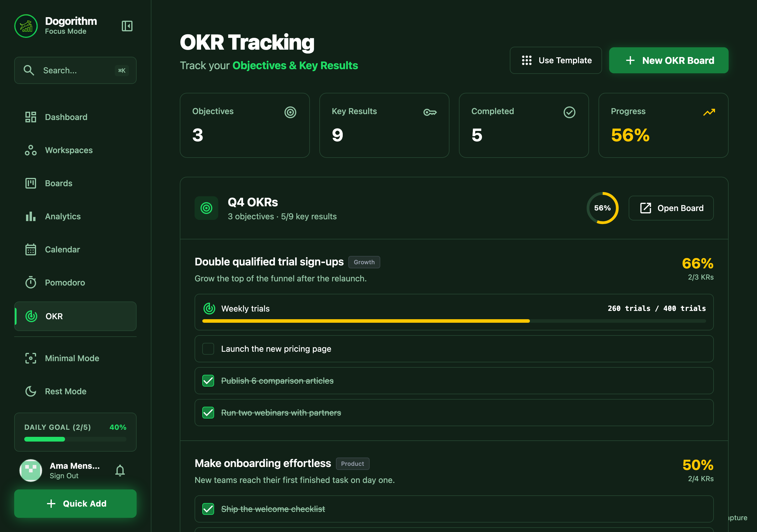The height and width of the screenshot is (532, 757).
Task: Click the Weekly trials radar icon
Action: [x=209, y=309]
